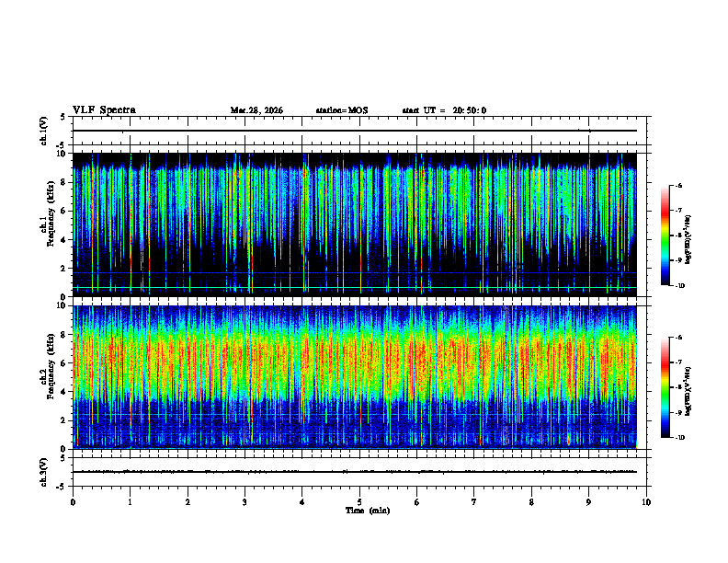Click time axis tick label '1'
Screen dimensions: 728x563
130,502
